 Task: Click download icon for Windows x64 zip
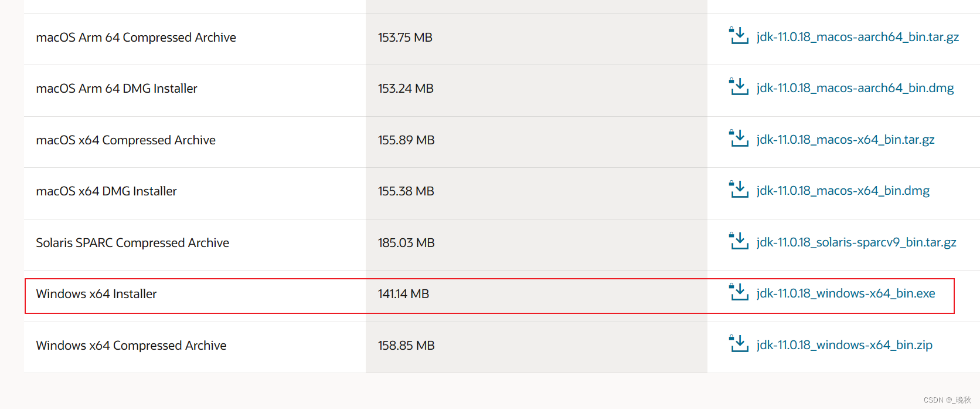point(739,343)
